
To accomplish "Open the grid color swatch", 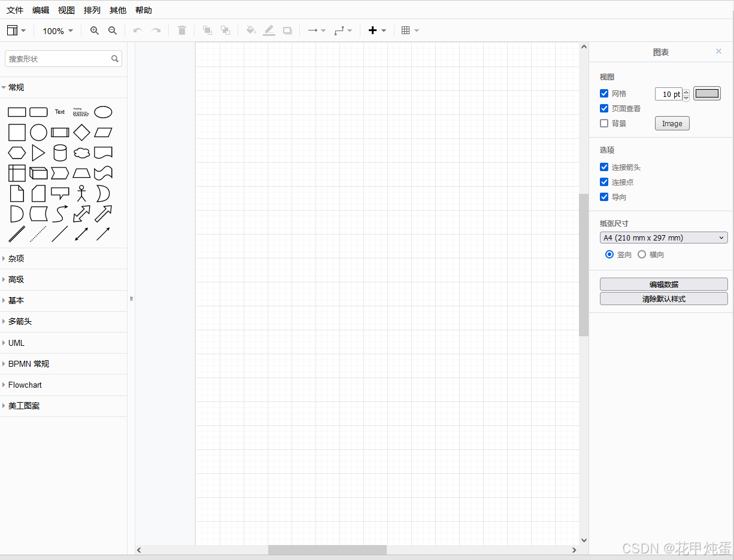I will [x=707, y=93].
